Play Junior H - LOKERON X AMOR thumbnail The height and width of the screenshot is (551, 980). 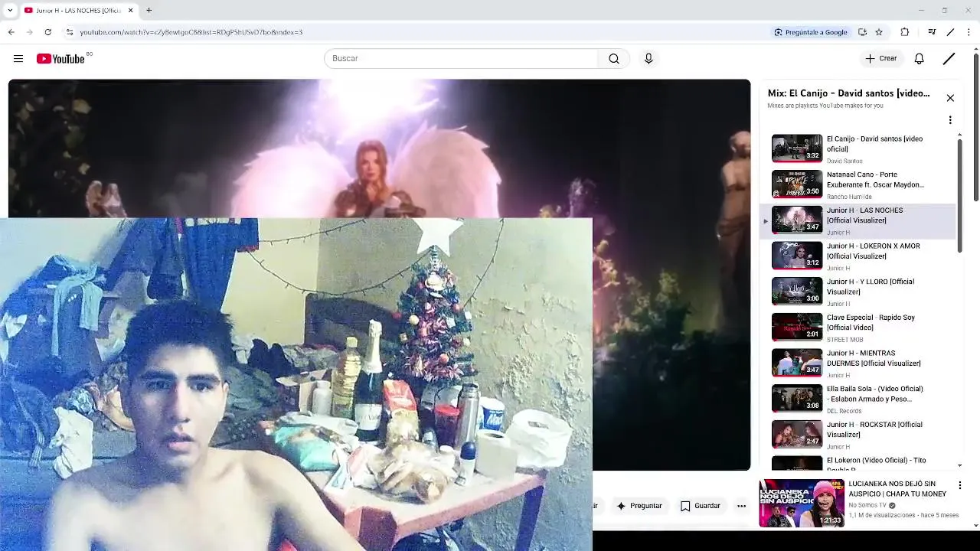[796, 256]
